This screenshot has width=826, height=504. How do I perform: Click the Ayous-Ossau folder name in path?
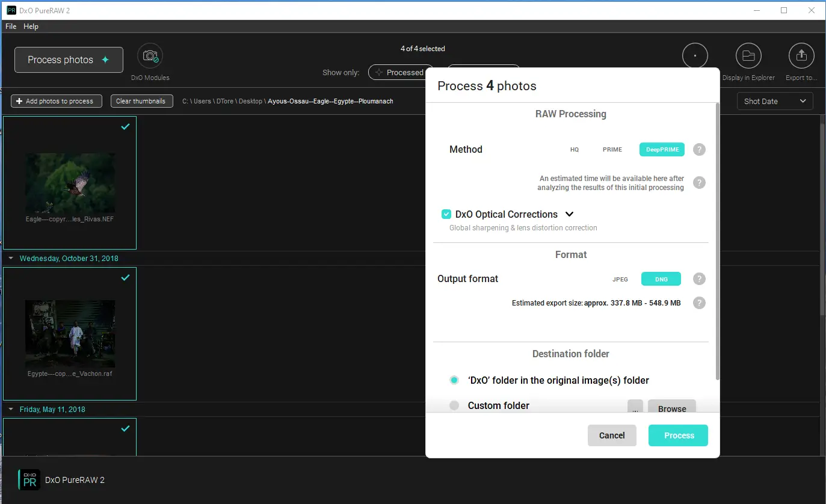(330, 101)
